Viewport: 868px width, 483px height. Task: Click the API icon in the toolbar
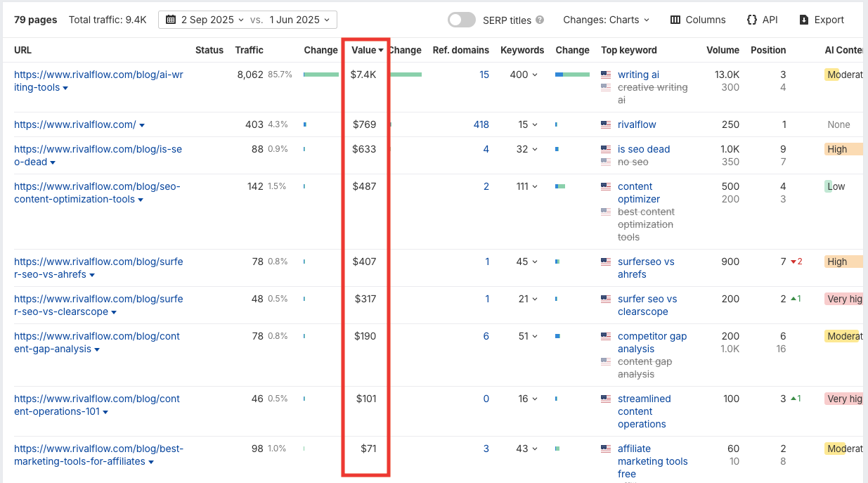[x=751, y=20]
